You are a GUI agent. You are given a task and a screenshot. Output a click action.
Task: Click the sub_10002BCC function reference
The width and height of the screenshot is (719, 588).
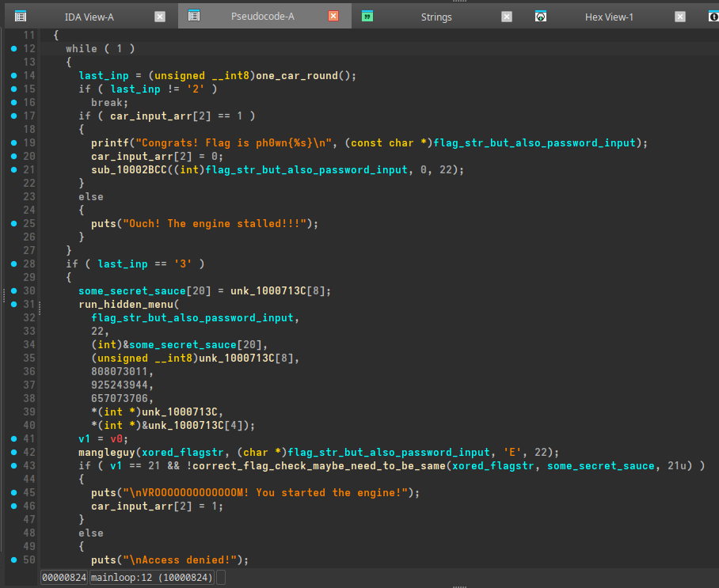[x=129, y=170]
